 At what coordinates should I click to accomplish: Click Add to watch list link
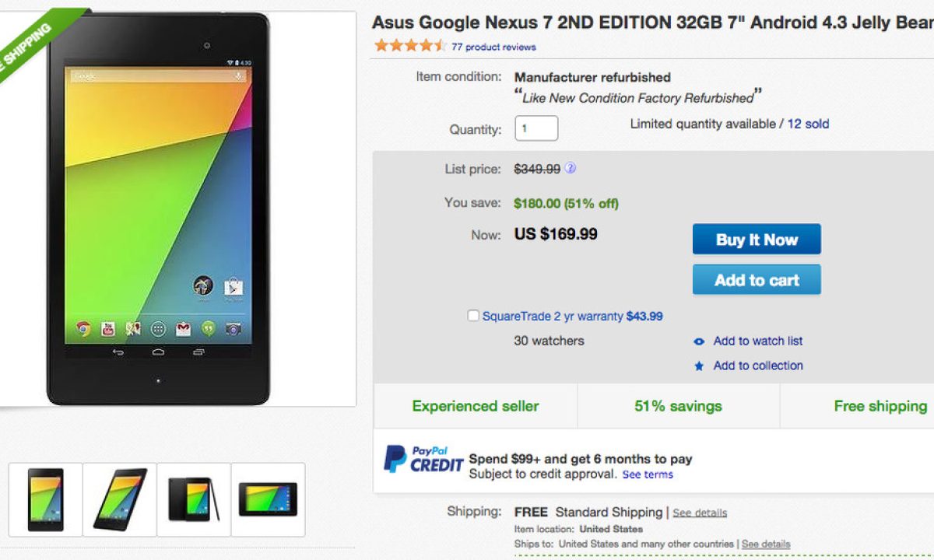click(x=758, y=341)
